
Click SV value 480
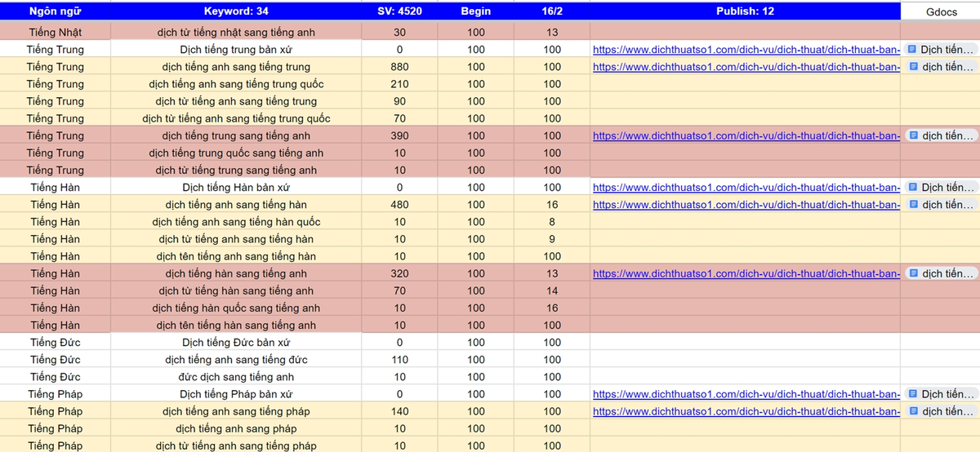399,205
